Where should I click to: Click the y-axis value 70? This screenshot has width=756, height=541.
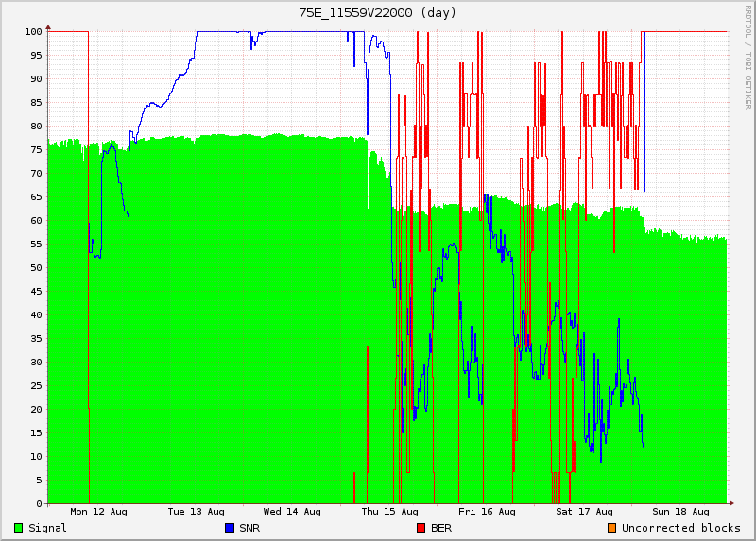[x=36, y=174]
